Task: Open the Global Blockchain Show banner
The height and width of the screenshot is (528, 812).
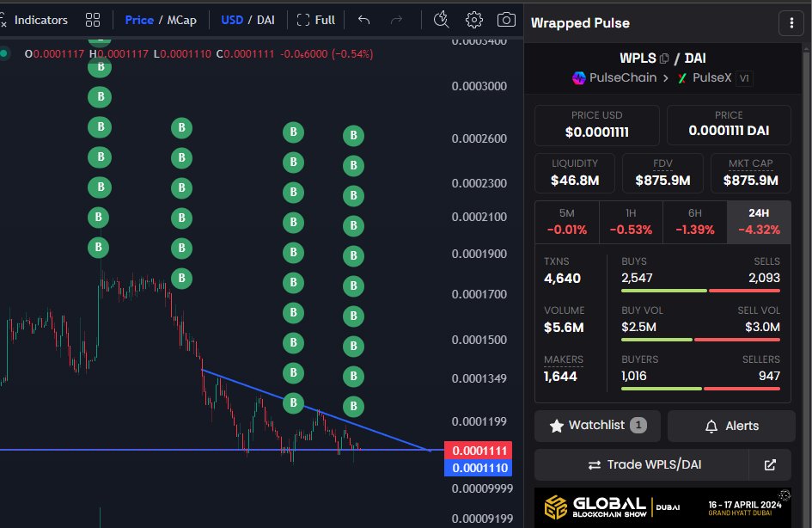Action: click(x=662, y=507)
